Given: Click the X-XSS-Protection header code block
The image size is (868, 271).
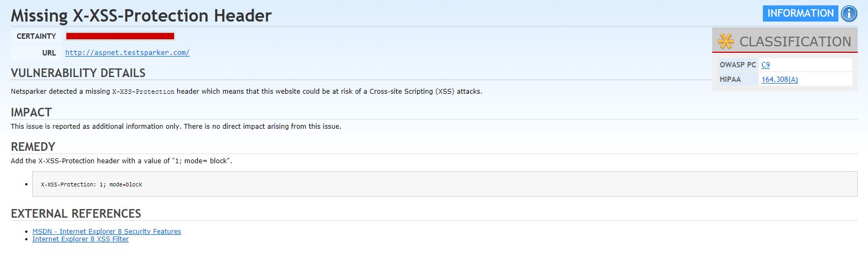Looking at the screenshot, I should pos(444,184).
